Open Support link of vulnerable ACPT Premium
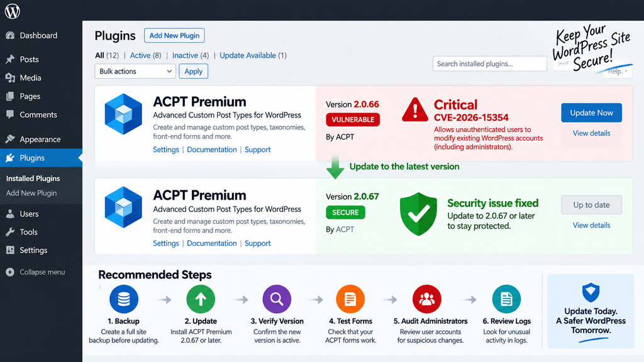Image resolution: width=644 pixels, height=362 pixels. click(257, 150)
